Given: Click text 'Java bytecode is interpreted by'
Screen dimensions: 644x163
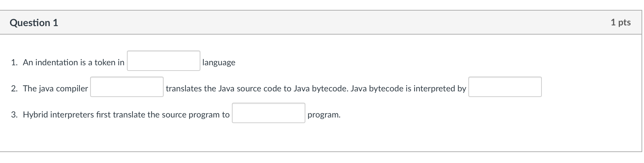Looking at the screenshot, I should point(409,89).
